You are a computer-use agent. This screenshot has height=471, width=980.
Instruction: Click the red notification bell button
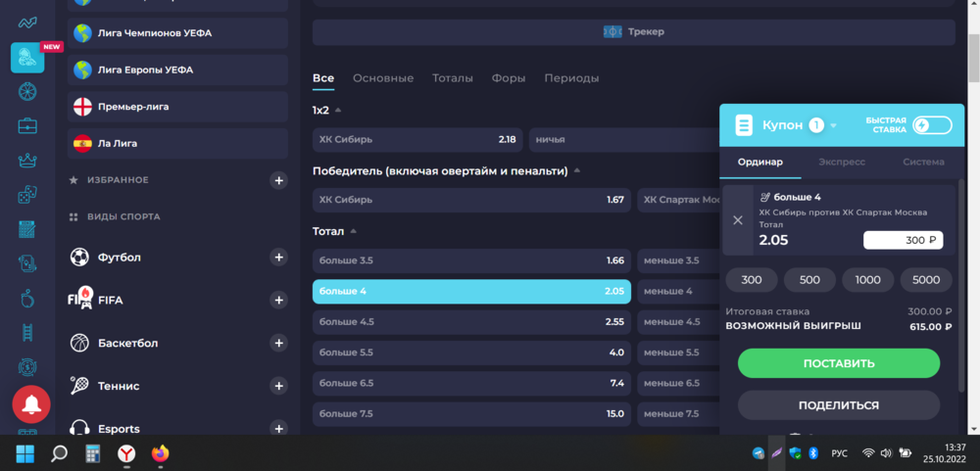(x=31, y=404)
